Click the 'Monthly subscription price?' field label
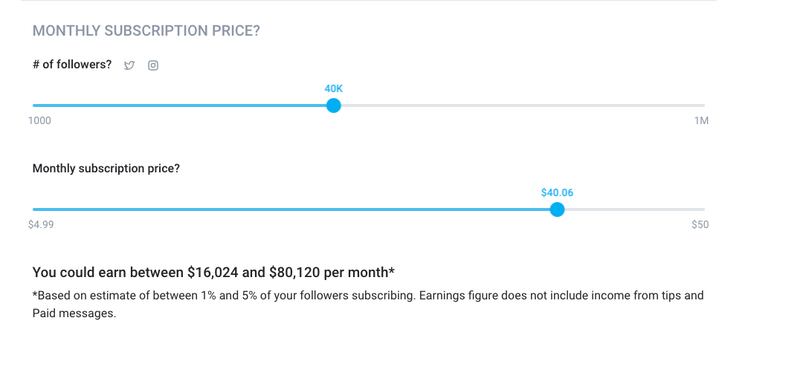This screenshot has height=367, width=800. (106, 168)
